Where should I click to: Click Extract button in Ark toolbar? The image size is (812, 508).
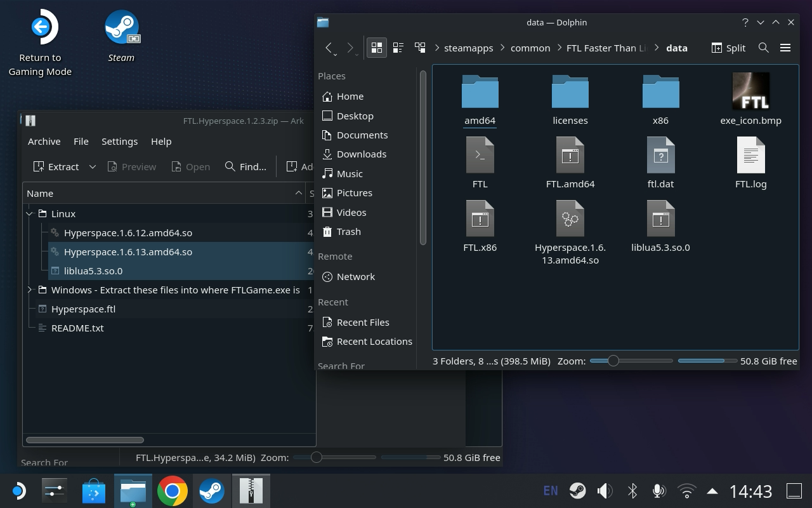[x=56, y=166]
